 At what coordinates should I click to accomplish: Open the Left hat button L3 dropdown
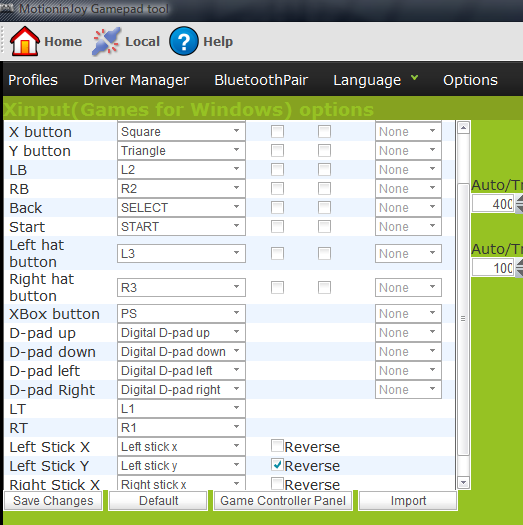181,253
